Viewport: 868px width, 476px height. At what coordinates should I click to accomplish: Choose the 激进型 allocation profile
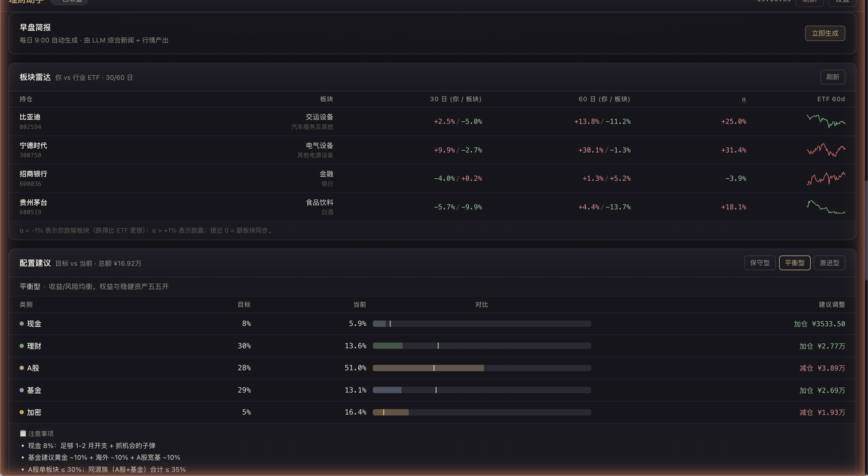pyautogui.click(x=830, y=263)
